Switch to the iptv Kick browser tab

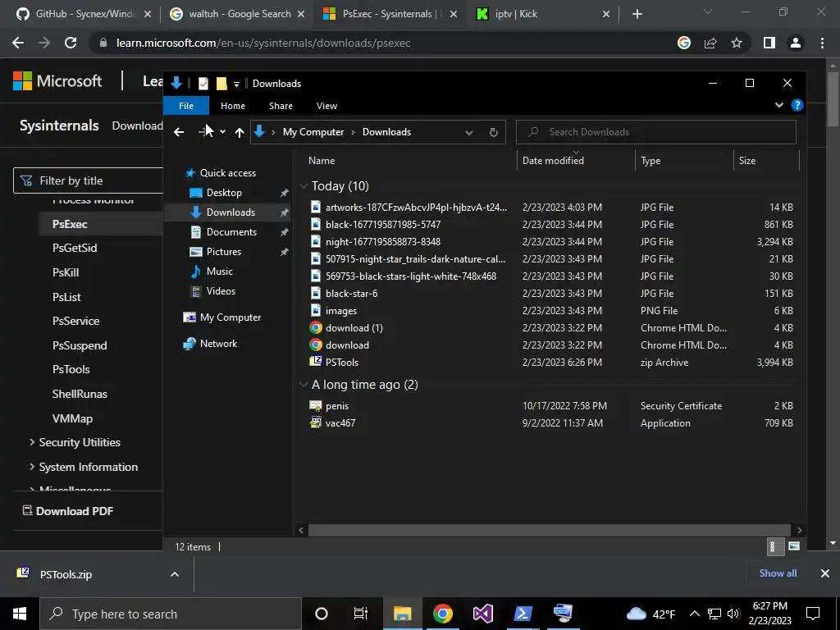tap(543, 14)
